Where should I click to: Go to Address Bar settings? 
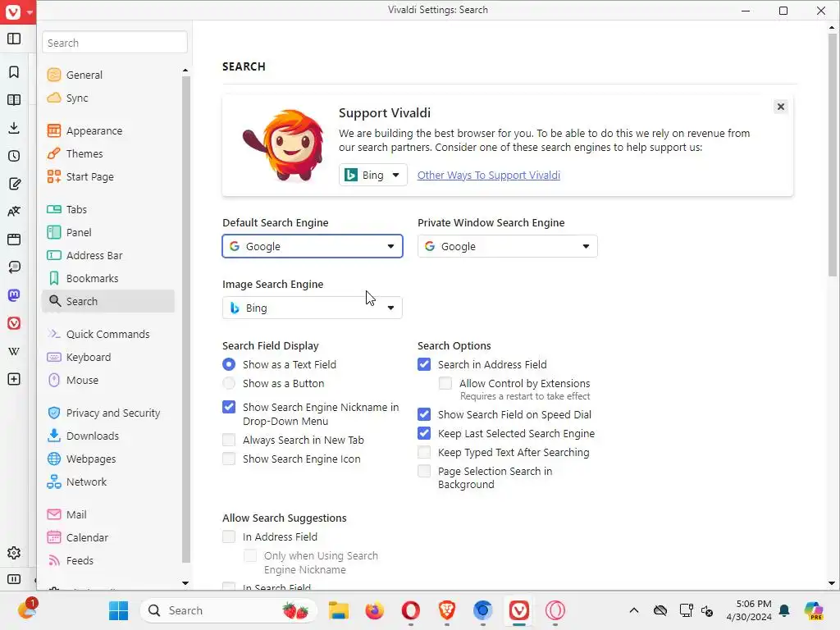[x=94, y=256]
